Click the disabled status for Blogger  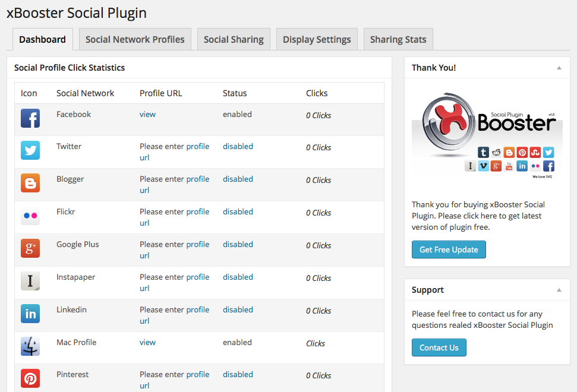click(238, 179)
